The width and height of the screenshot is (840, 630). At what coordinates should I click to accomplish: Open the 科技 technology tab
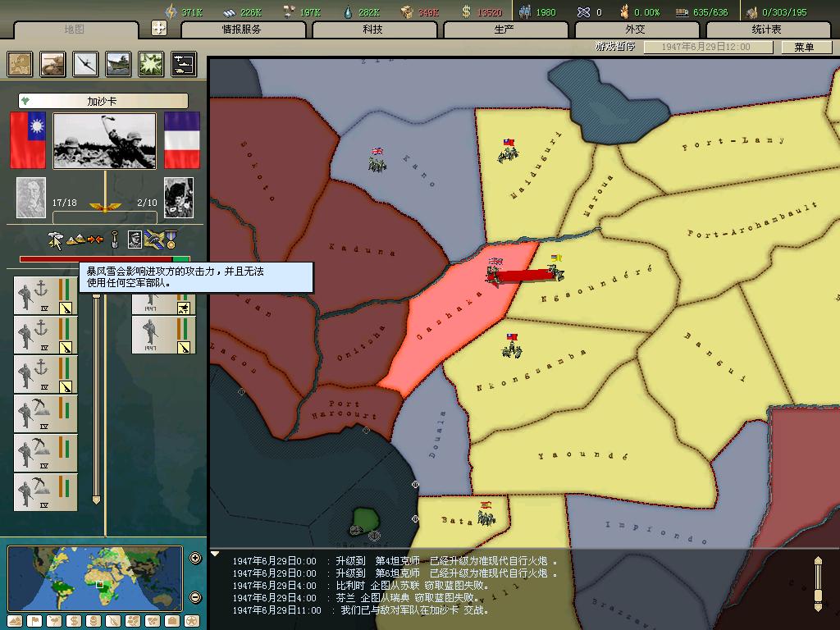click(373, 30)
